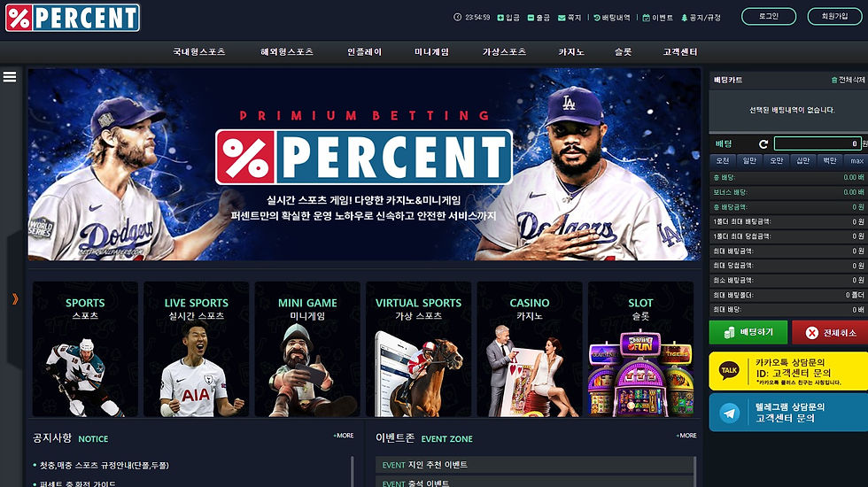Expand the left sidebar orange chevron

click(x=15, y=299)
